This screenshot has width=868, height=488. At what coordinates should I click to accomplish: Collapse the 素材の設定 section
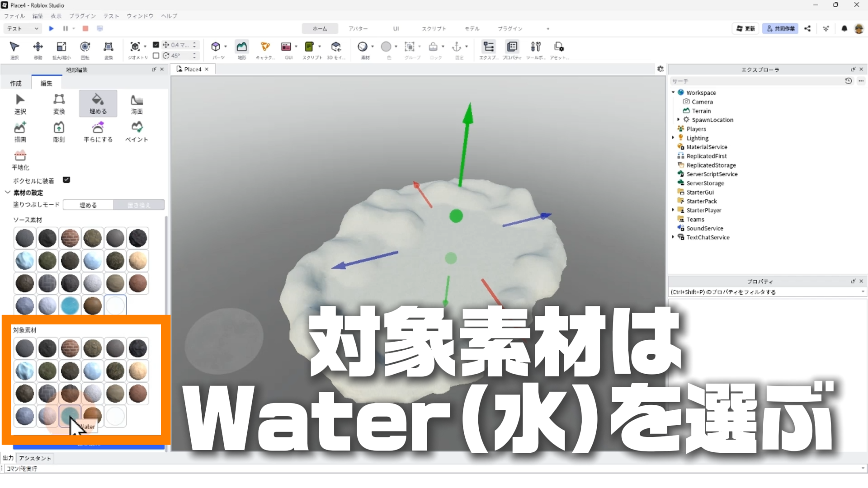(8, 192)
